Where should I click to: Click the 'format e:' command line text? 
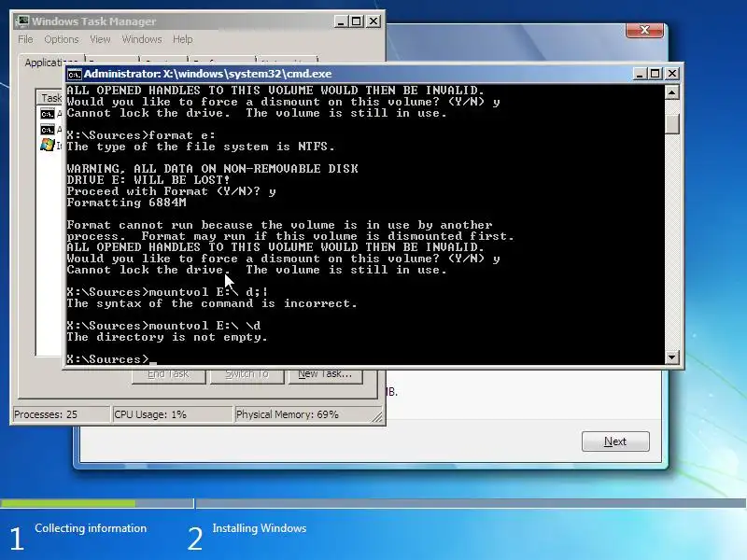[x=182, y=135]
